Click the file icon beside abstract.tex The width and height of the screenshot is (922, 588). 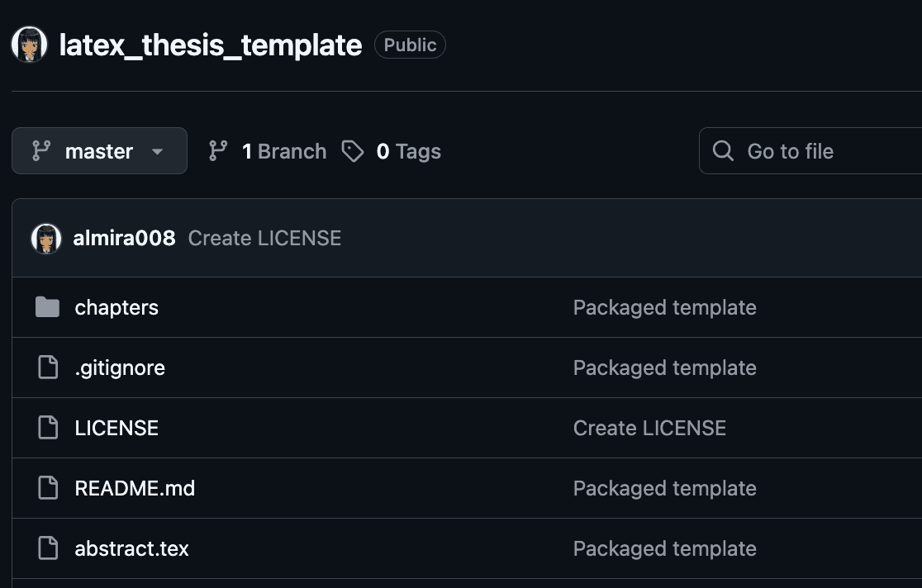48,548
